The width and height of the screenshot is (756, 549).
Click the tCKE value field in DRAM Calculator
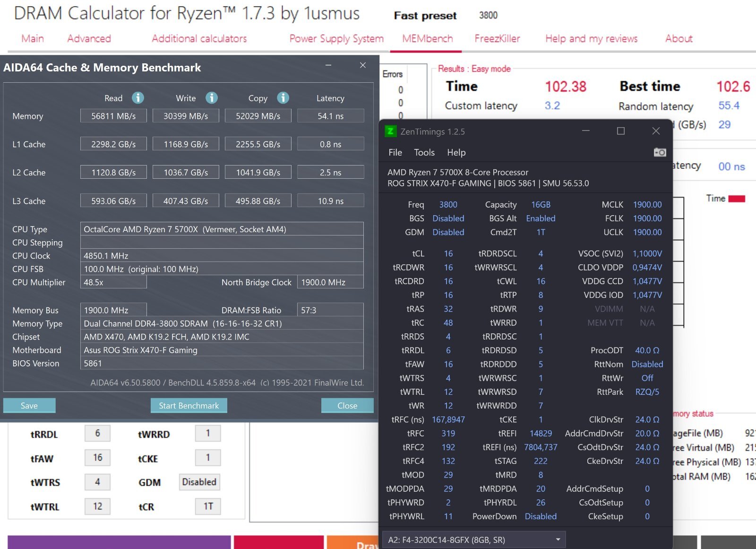pyautogui.click(x=208, y=457)
